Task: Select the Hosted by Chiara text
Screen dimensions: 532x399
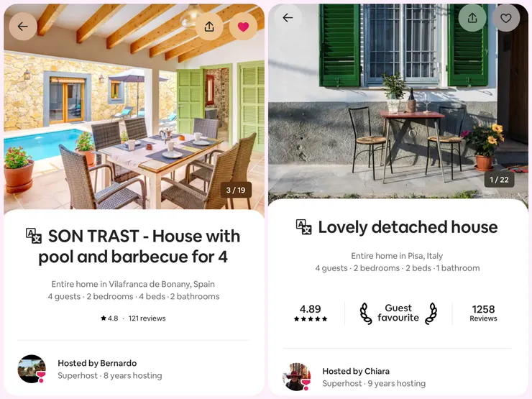Action: click(x=356, y=371)
